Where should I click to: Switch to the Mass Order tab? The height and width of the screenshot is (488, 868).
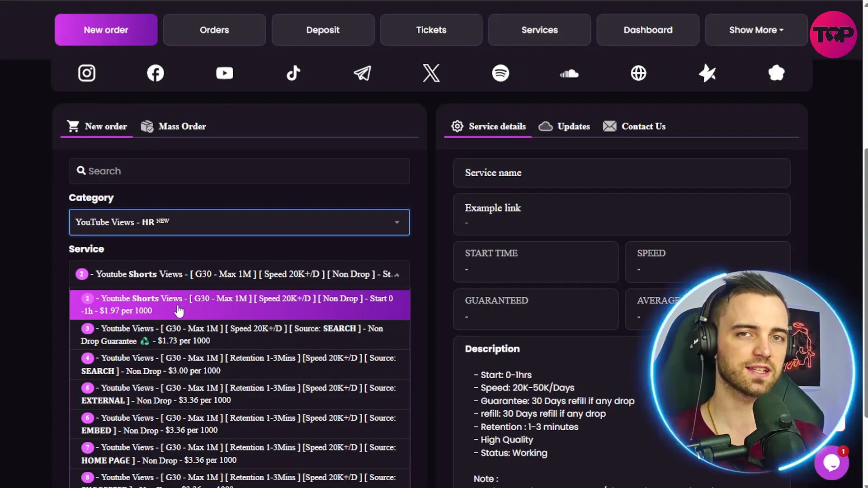[174, 127]
